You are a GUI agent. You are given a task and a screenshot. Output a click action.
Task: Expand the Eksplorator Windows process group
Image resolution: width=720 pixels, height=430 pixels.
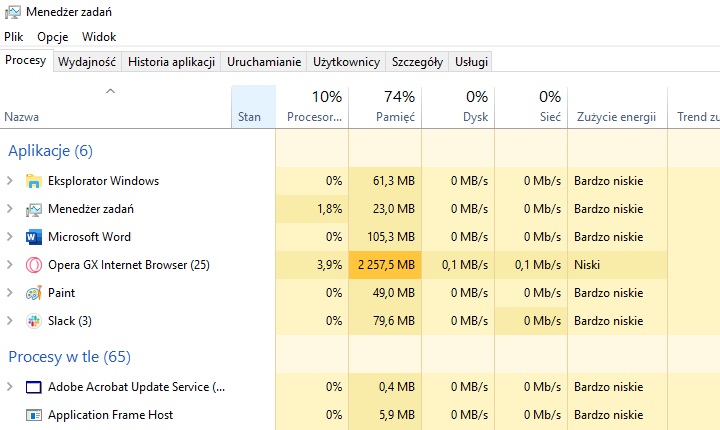point(10,181)
